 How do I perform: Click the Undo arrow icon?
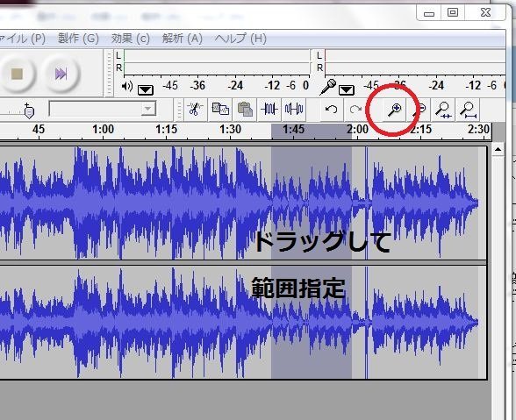331,110
